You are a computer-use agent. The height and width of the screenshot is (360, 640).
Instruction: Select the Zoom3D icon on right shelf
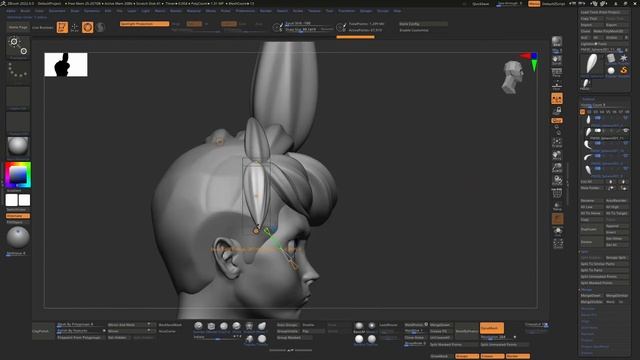(x=557, y=167)
